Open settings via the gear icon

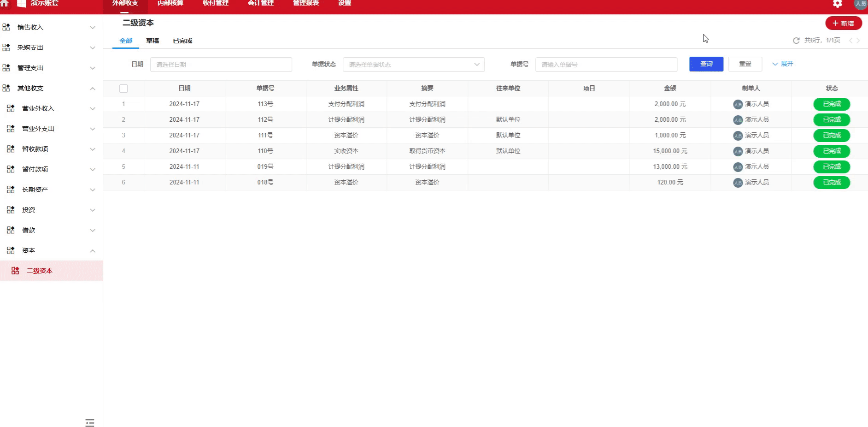pos(837,4)
